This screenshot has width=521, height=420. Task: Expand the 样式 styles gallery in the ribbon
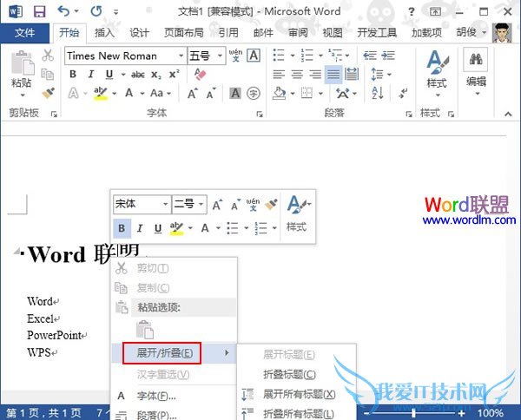pyautogui.click(x=438, y=95)
